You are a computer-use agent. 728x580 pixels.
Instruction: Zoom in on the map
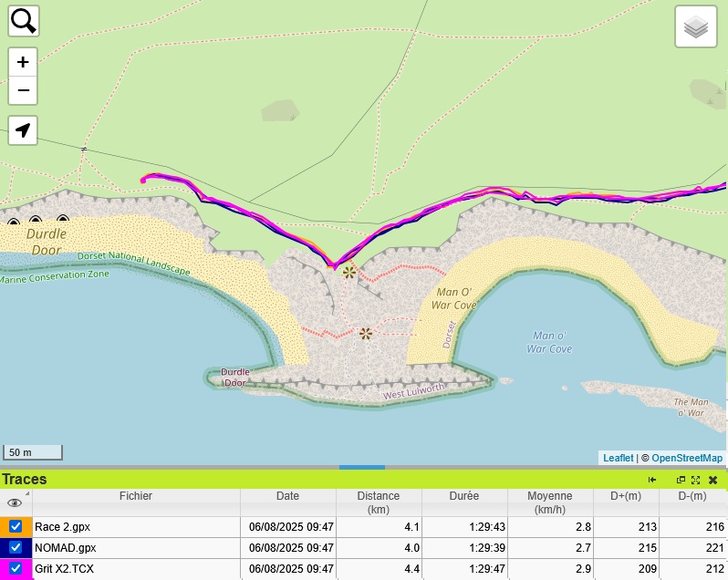[x=23, y=63]
